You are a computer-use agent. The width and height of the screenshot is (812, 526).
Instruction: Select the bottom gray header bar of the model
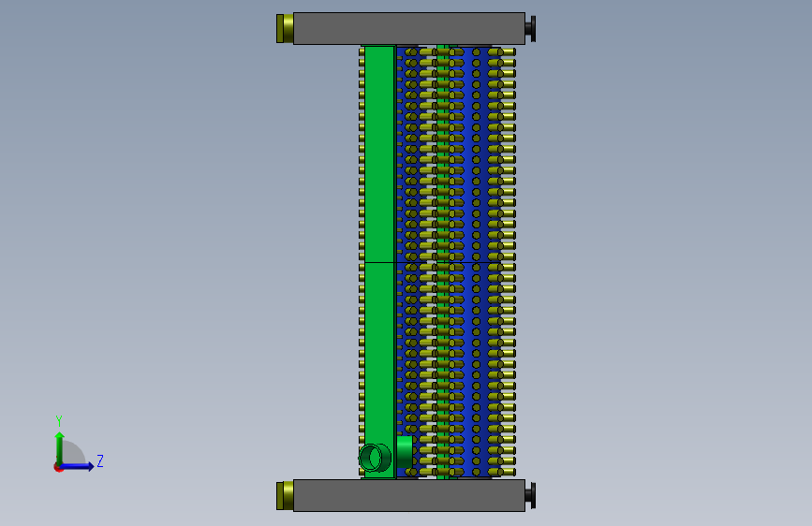[x=409, y=495]
